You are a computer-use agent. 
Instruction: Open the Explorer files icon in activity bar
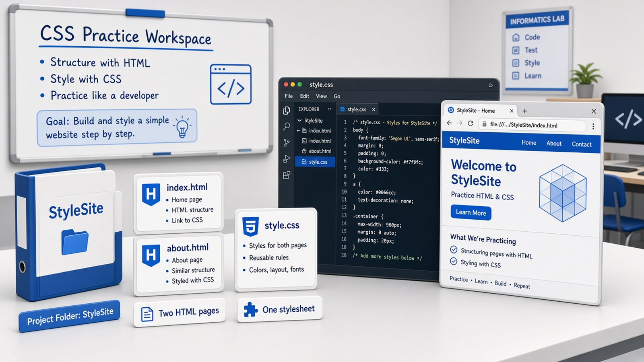point(287,110)
